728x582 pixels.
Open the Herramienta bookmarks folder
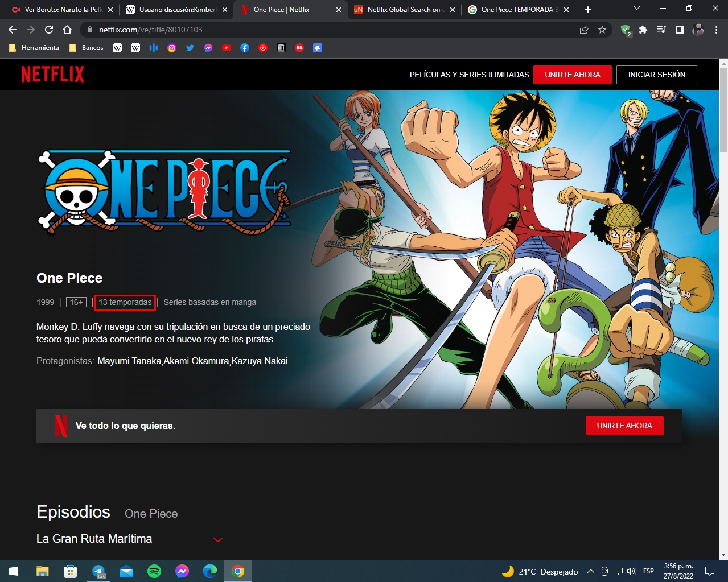tap(34, 48)
